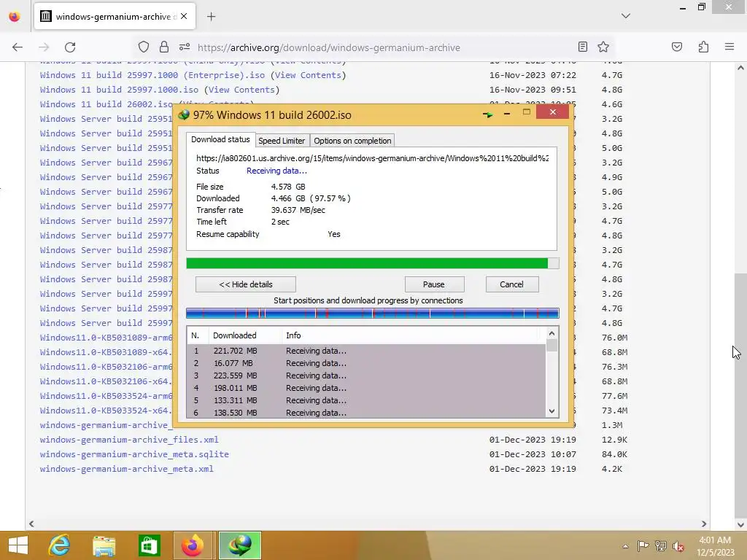Open the Firefox hamburger menu

[729, 47]
